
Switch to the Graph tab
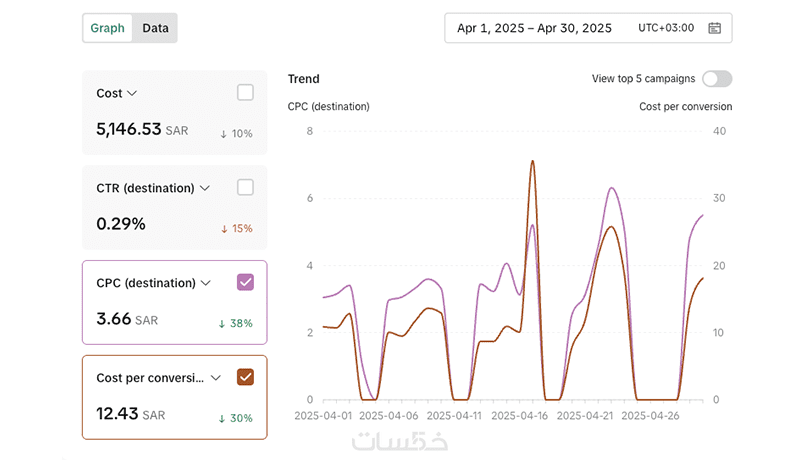coord(107,28)
